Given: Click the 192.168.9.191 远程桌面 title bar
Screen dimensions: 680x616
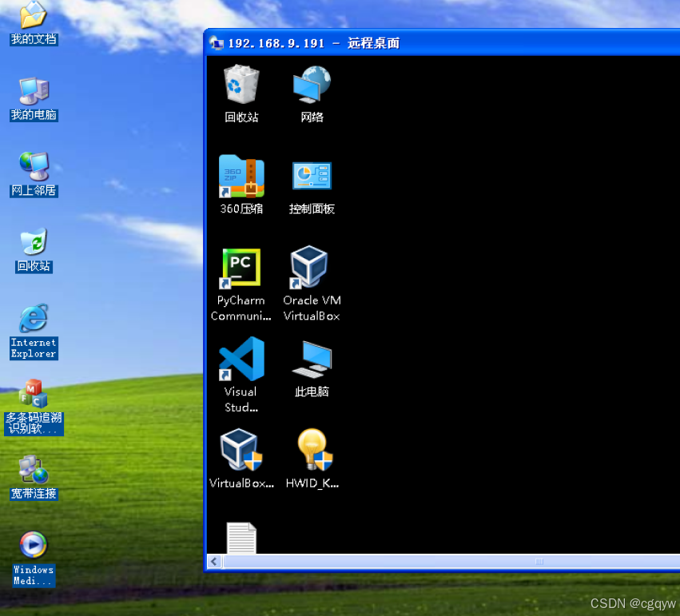Looking at the screenshot, I should (443, 43).
